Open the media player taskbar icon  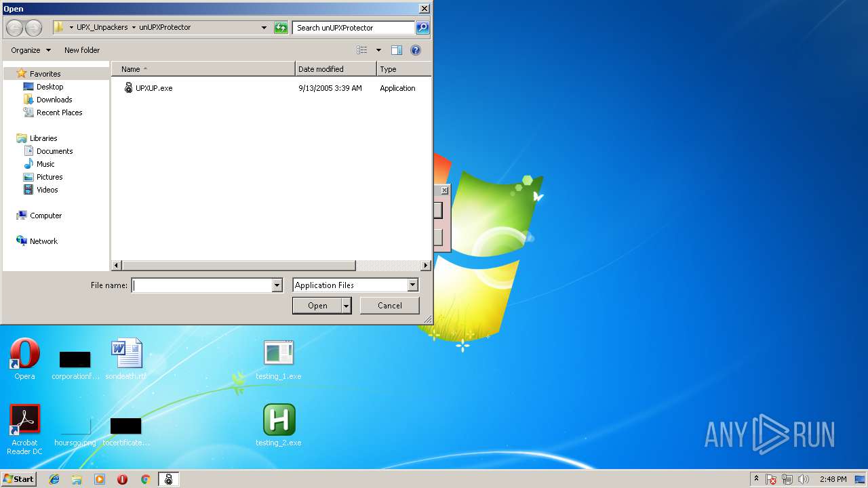(100, 479)
